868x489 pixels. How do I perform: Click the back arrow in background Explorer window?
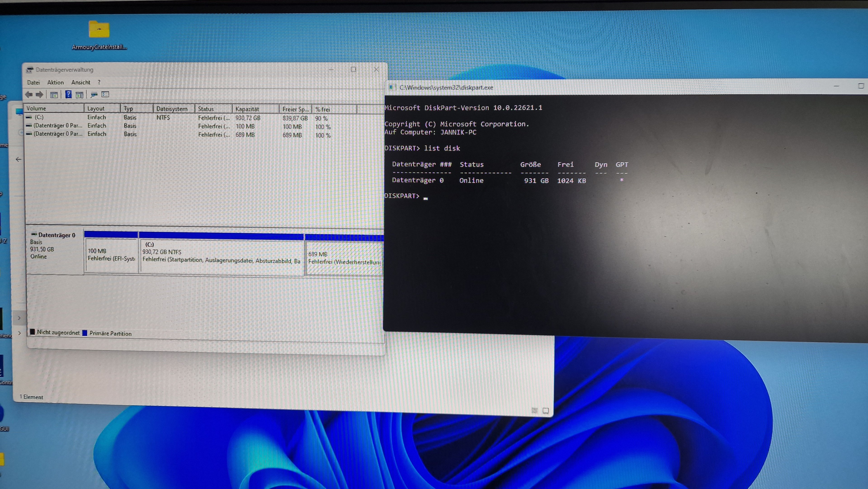coord(19,159)
